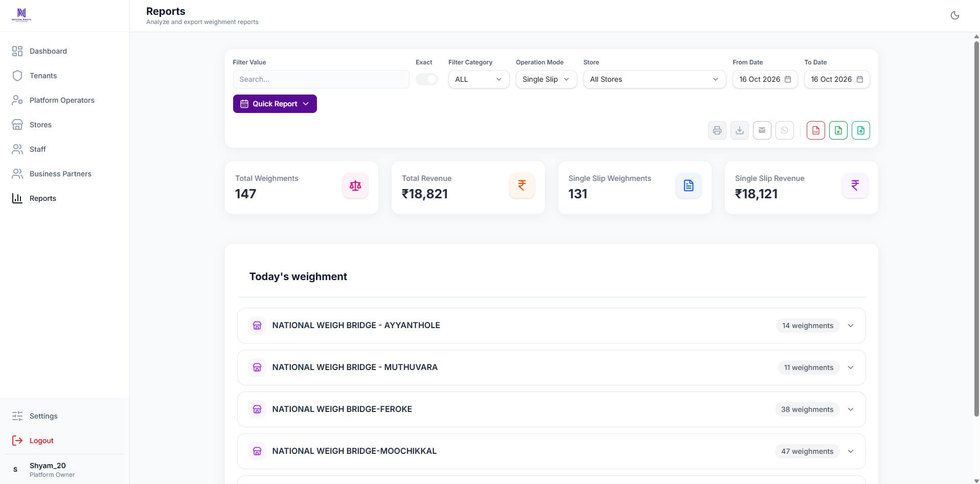This screenshot has width=980, height=484.
Task: Click the Total Revenue rupee icon
Action: click(522, 186)
